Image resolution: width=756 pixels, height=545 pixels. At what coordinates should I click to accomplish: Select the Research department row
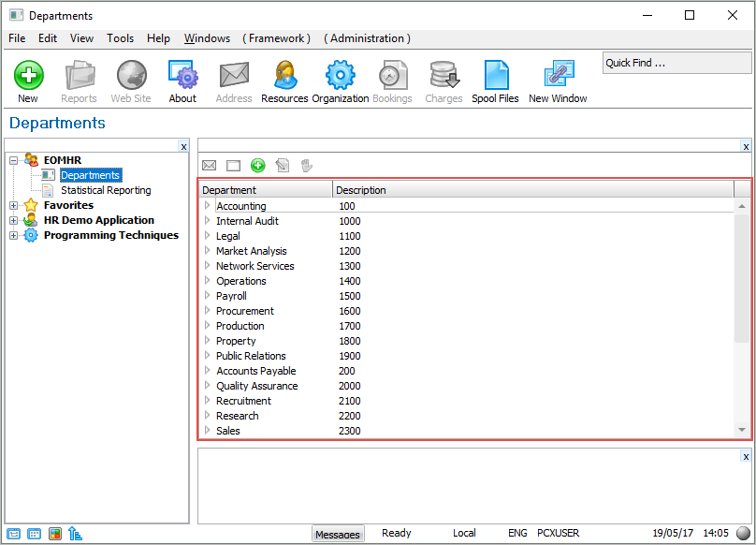click(467, 416)
